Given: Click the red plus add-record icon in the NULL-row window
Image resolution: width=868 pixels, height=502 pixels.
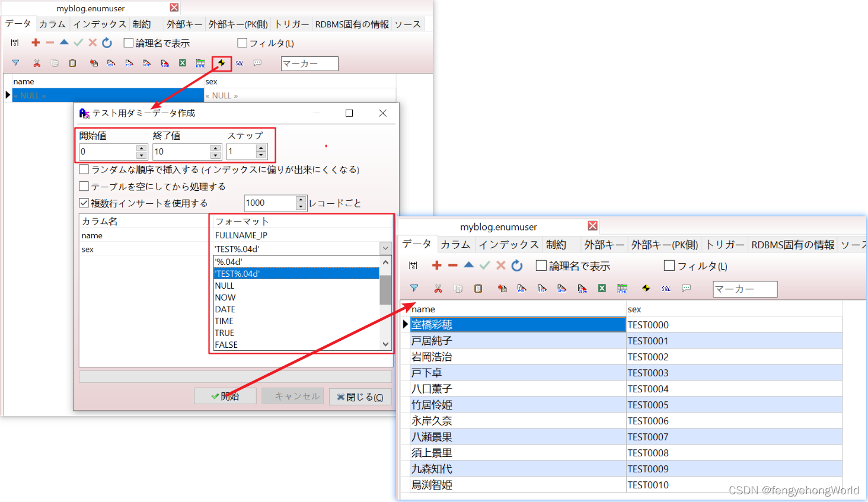Looking at the screenshot, I should click(x=36, y=43).
